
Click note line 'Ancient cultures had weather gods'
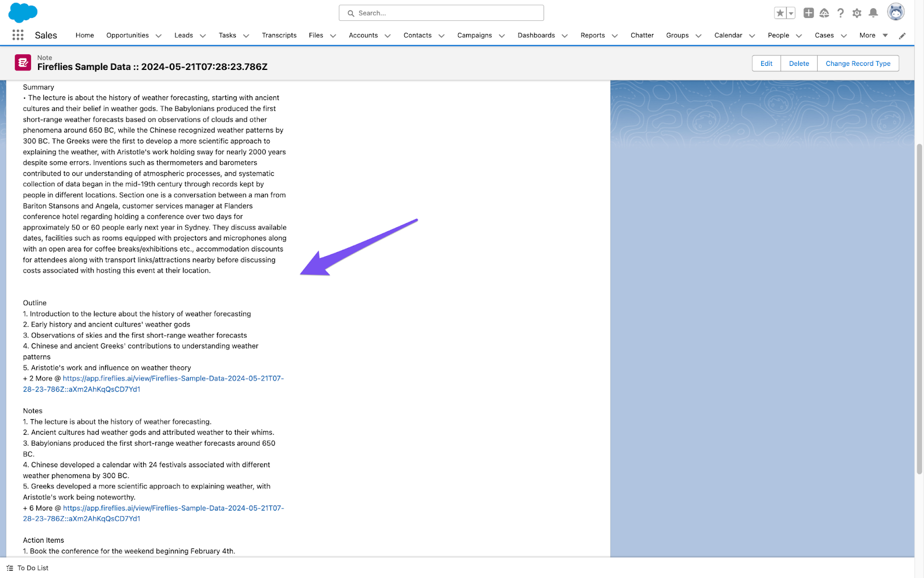click(x=148, y=432)
